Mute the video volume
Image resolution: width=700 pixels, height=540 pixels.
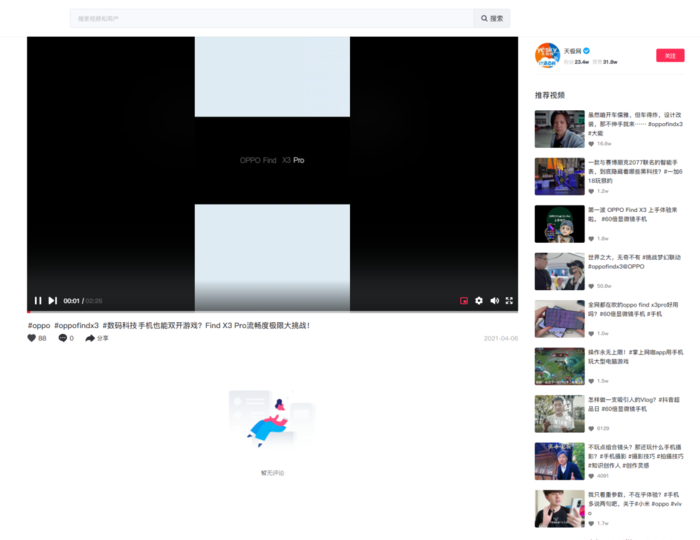(x=494, y=301)
